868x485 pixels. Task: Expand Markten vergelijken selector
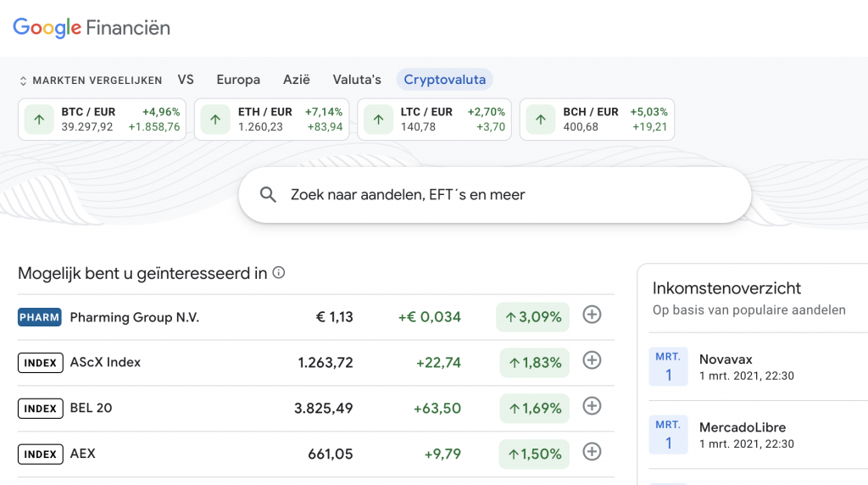click(x=91, y=81)
